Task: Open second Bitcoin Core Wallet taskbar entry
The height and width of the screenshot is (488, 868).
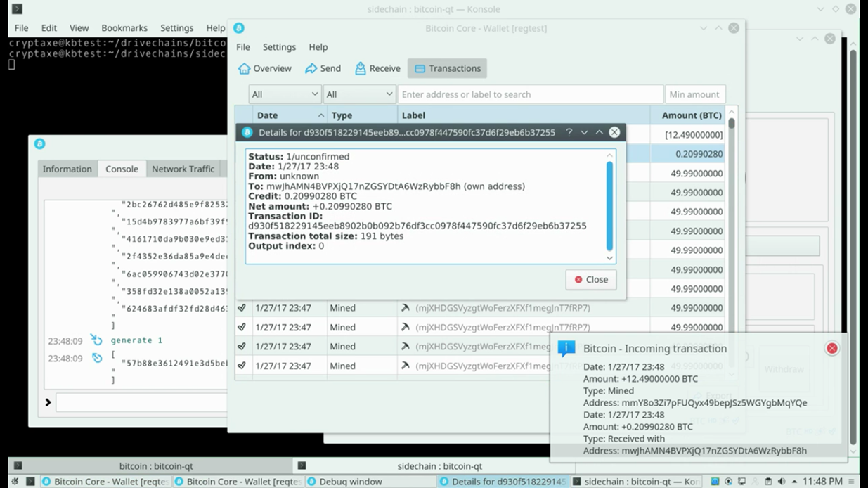Action: (x=238, y=482)
